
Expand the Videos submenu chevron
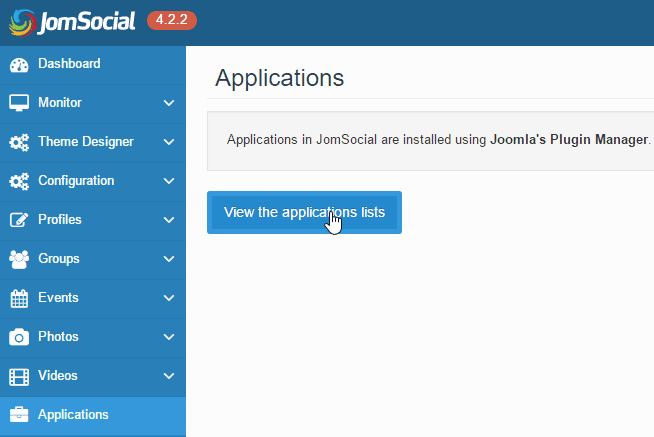click(168, 376)
